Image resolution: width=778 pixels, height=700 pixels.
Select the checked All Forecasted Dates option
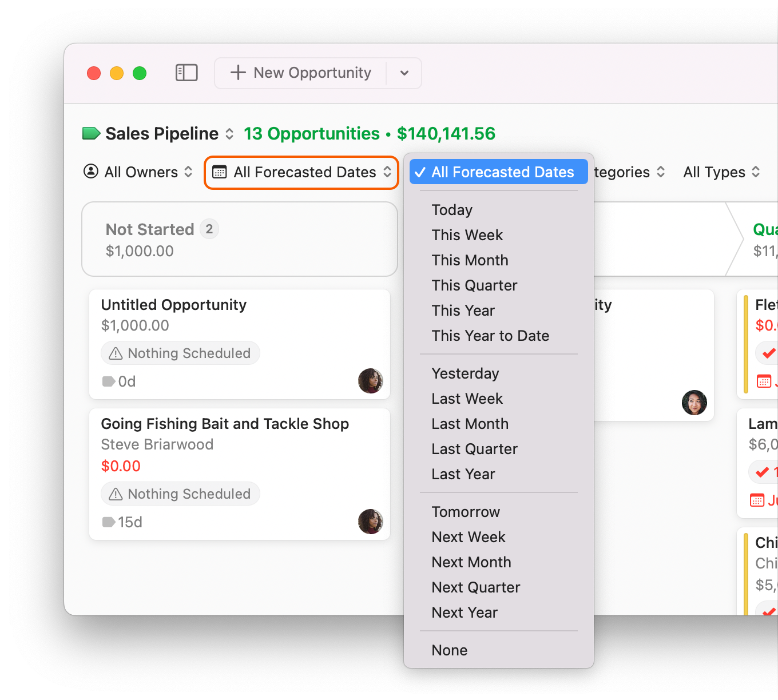tap(497, 172)
